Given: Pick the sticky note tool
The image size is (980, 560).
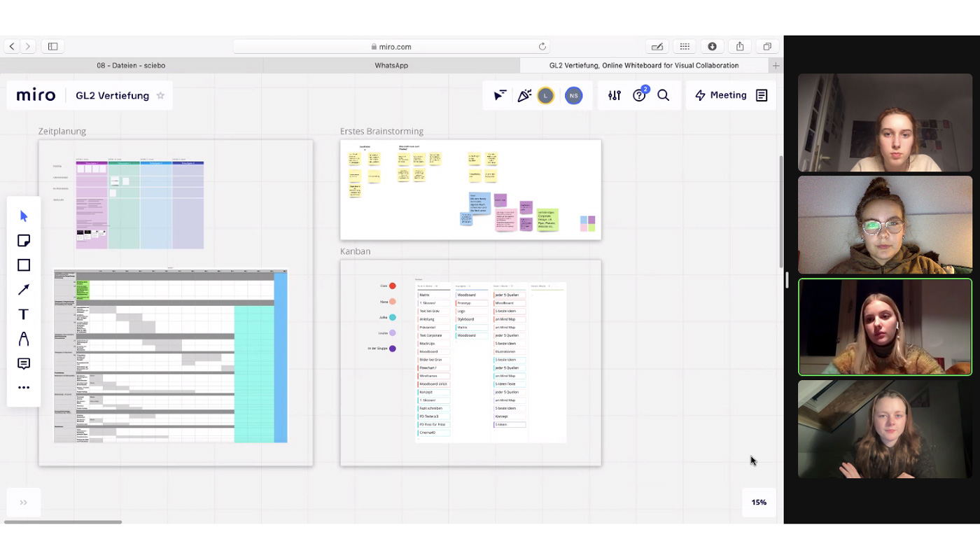Looking at the screenshot, I should [24, 241].
